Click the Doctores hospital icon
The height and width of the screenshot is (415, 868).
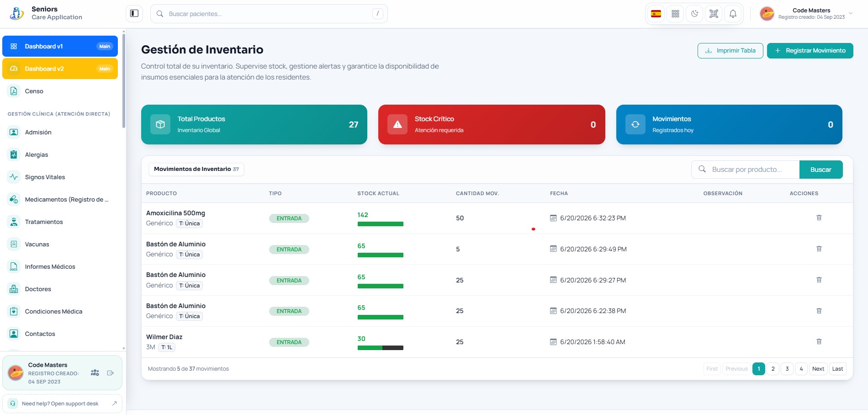14,289
